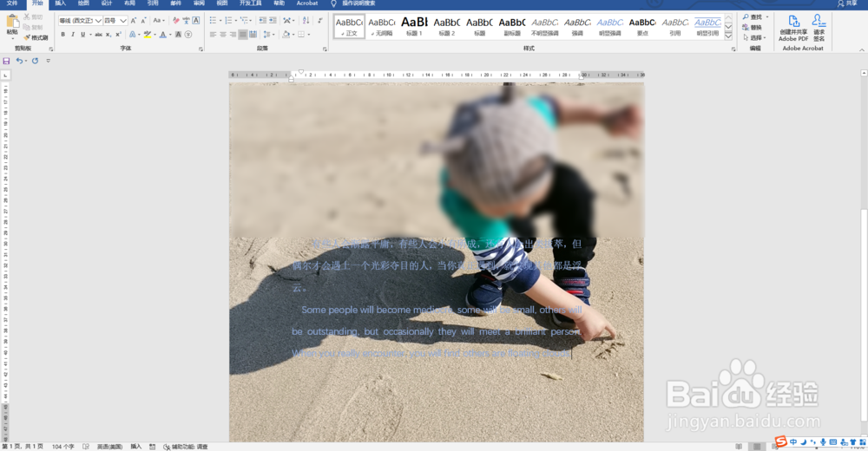
Task: Open the bullets list dropdown arrow
Action: pos(220,21)
